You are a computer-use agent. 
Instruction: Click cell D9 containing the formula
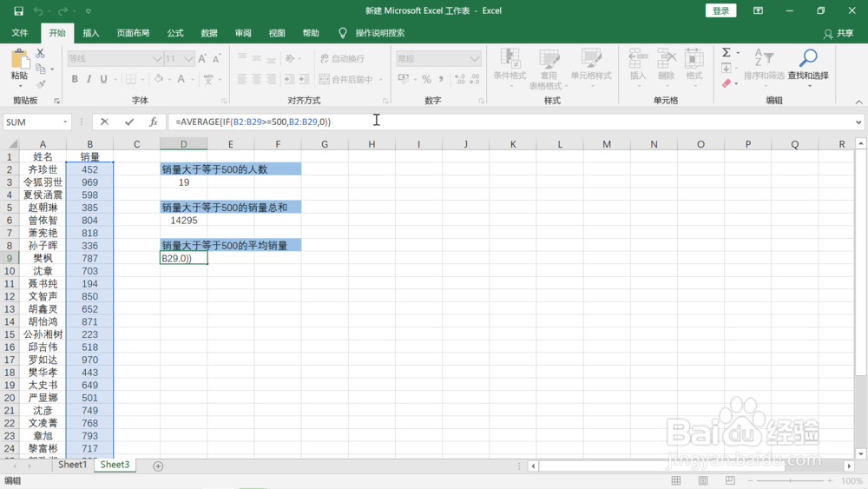point(184,258)
